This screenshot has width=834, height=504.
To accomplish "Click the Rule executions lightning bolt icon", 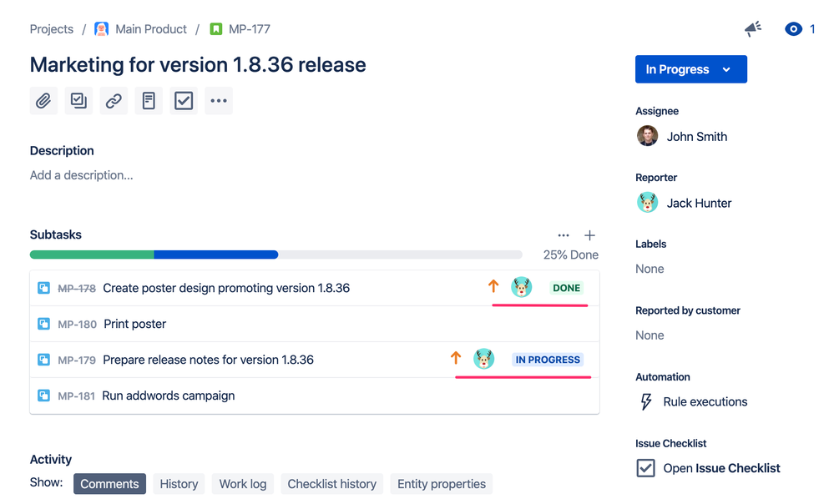I will point(645,401).
